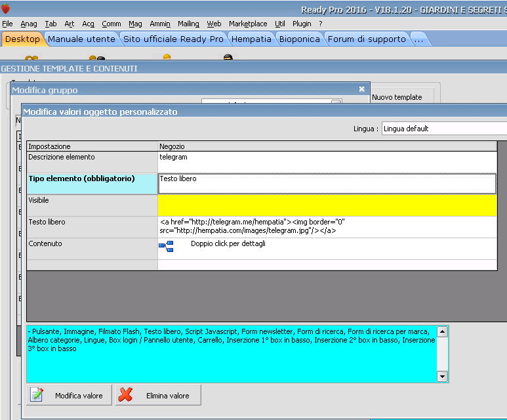507x420 pixels.
Task: Open the Forum di supporto tab
Action: [367, 39]
